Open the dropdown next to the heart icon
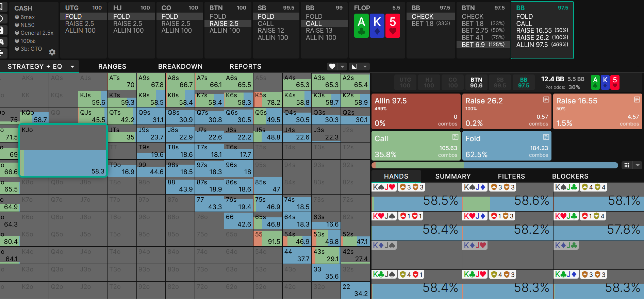The image size is (644, 299). (x=343, y=66)
